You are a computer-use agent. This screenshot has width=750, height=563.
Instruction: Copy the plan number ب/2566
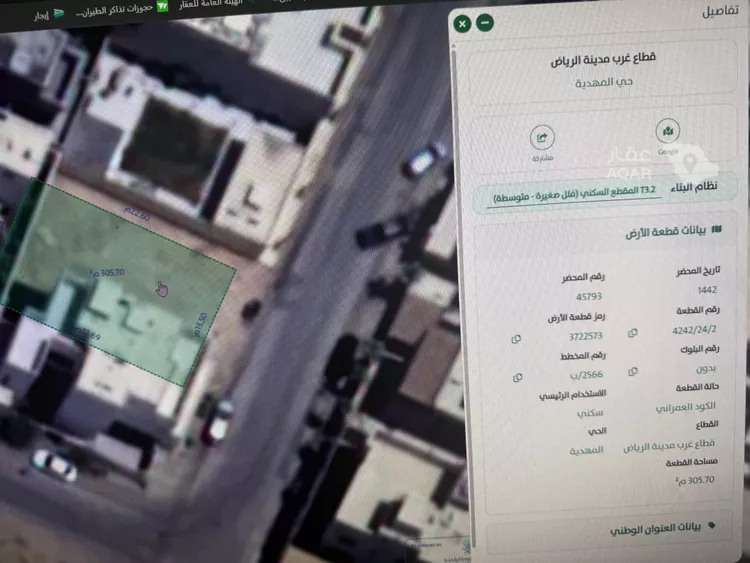click(x=517, y=378)
